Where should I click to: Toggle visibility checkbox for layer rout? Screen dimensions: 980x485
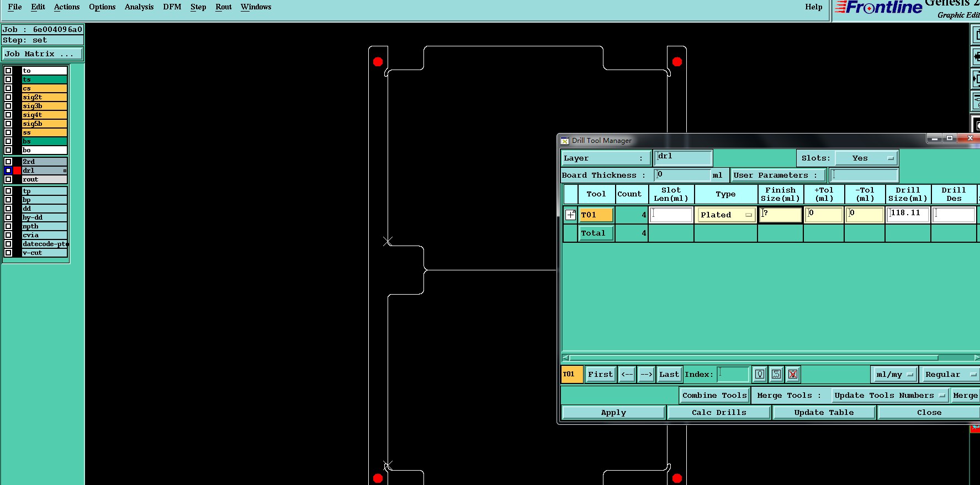(8, 179)
